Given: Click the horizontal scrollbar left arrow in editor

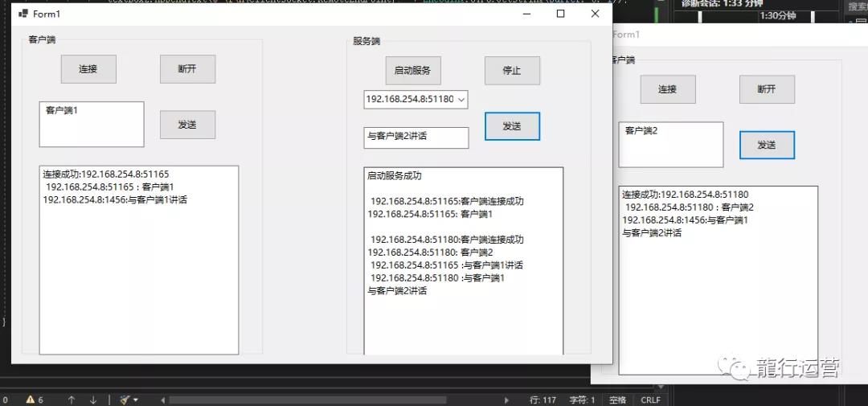Looking at the screenshot, I should (162, 400).
